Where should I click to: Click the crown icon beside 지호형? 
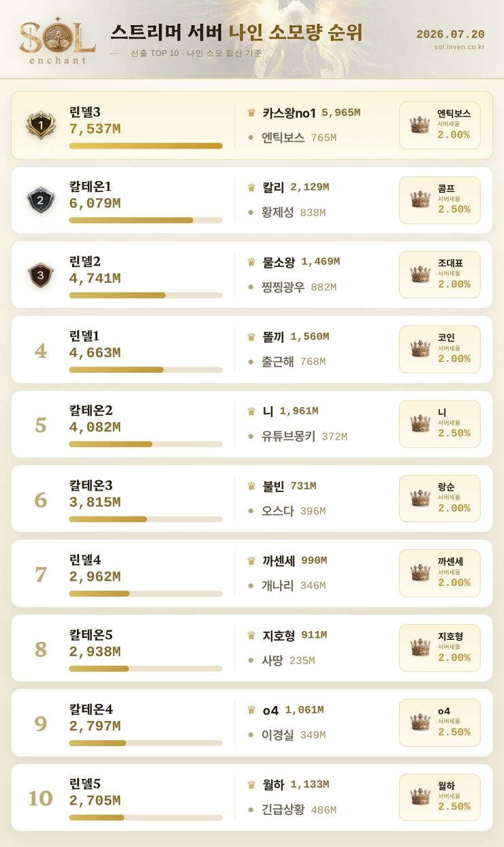[251, 636]
